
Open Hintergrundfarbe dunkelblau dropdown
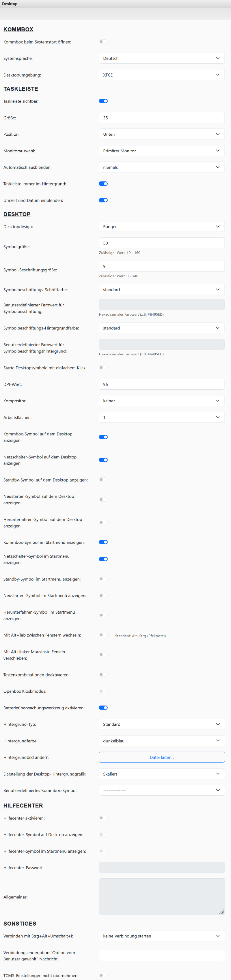(161, 741)
